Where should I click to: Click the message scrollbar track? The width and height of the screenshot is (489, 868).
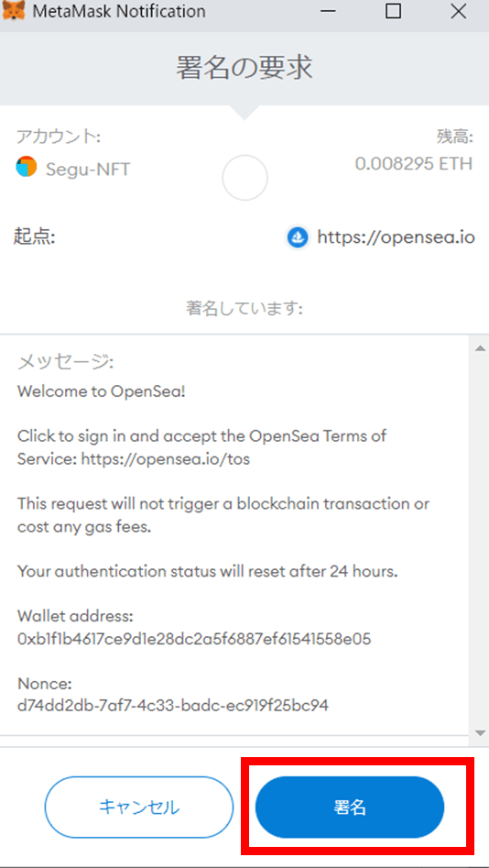480,540
